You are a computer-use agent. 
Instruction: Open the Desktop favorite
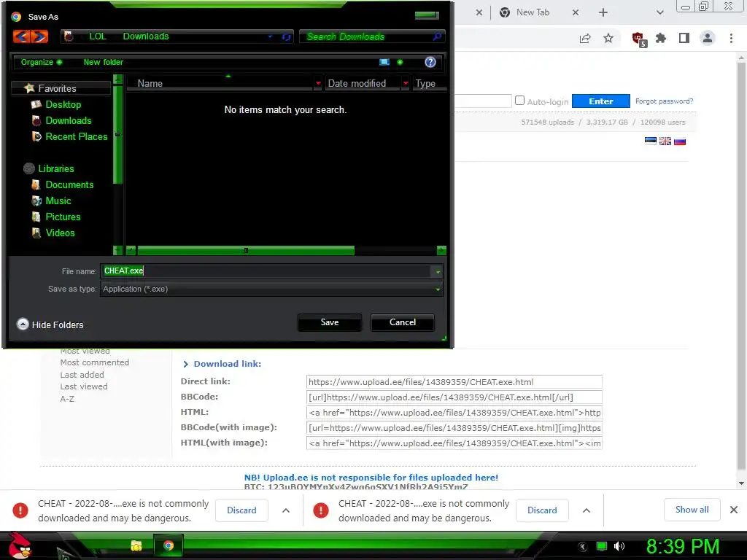pyautogui.click(x=63, y=104)
